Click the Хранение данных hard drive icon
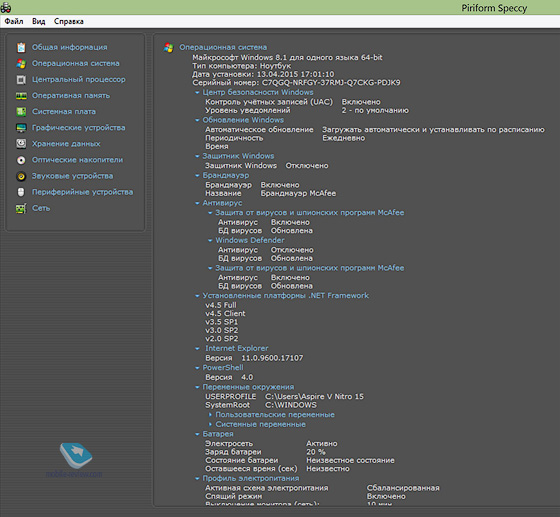The height and width of the screenshot is (517, 560). (x=21, y=144)
